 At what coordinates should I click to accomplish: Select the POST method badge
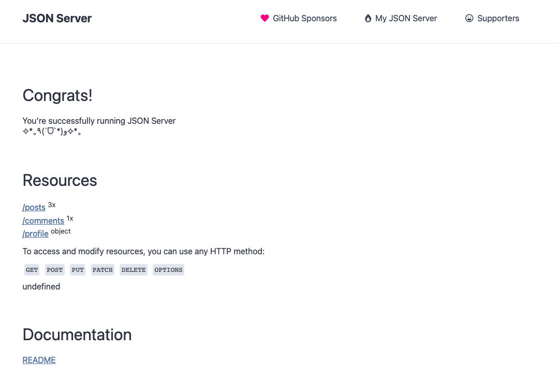(x=54, y=270)
